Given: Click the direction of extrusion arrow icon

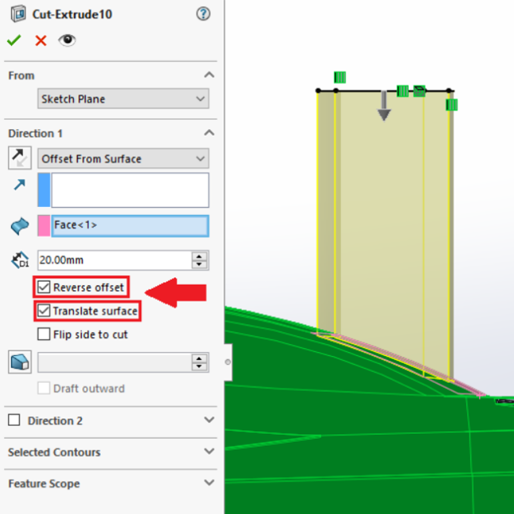Looking at the screenshot, I should click(20, 184).
